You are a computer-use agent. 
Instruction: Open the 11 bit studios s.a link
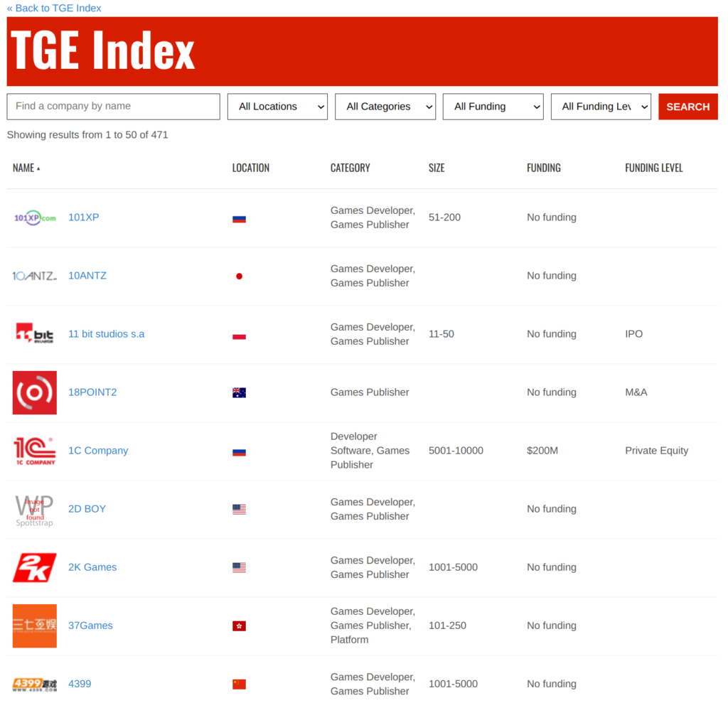(x=107, y=334)
